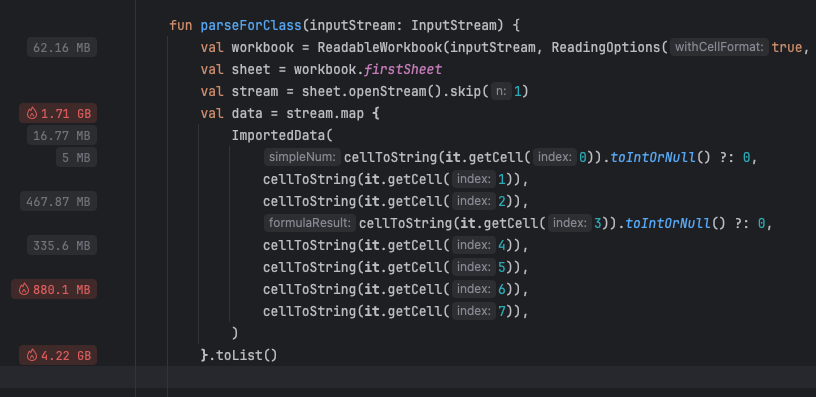
Task: Click the flame icon beside 880.1 MB
Action: tap(24, 289)
